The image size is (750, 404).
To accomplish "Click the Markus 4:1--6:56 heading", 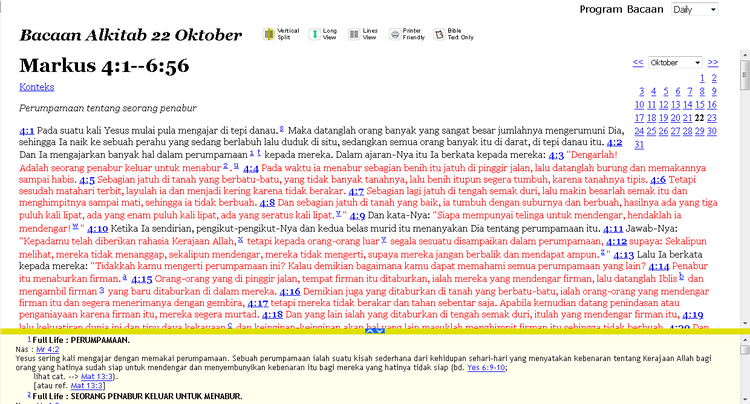I will [x=104, y=66].
